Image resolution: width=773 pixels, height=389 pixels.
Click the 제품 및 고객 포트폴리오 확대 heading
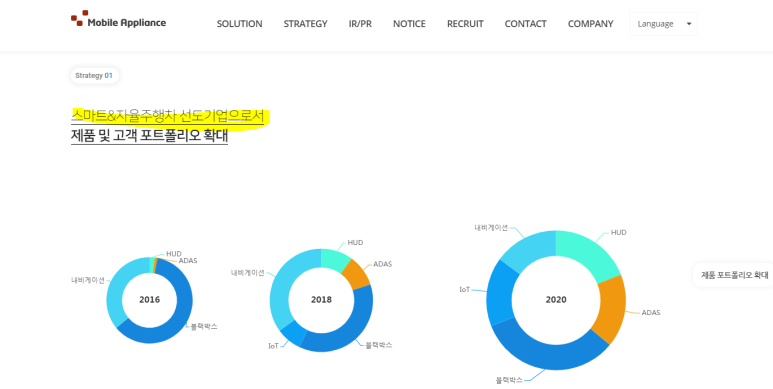(x=149, y=136)
